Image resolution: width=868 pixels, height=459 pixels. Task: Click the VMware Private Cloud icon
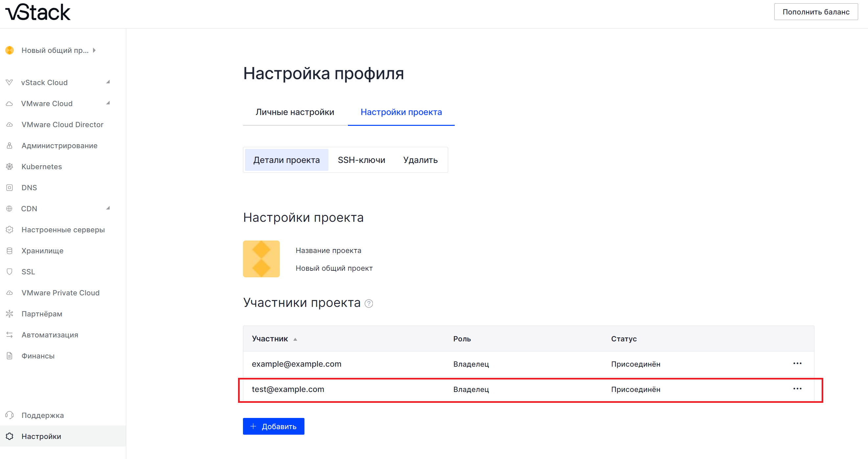click(10, 293)
